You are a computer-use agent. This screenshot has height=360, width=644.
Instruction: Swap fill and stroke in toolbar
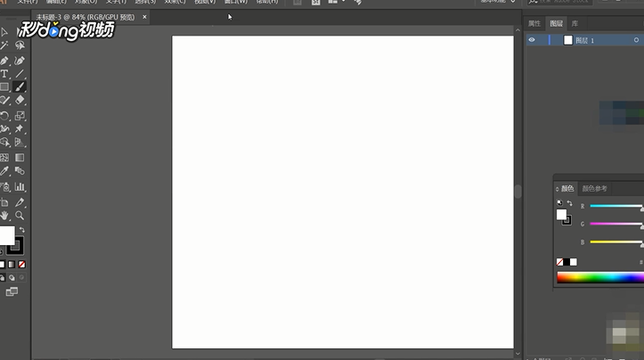(x=21, y=230)
